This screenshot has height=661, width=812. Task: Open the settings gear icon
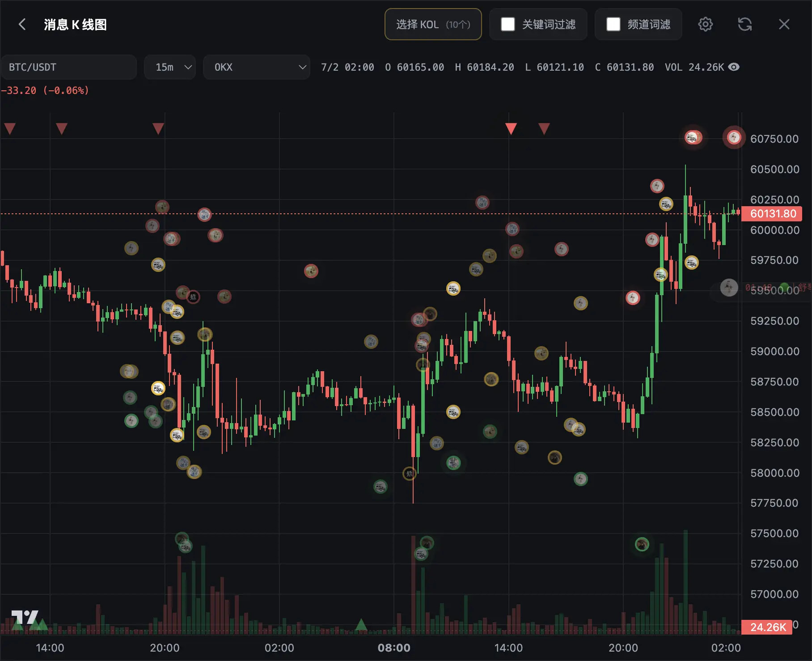click(x=705, y=24)
